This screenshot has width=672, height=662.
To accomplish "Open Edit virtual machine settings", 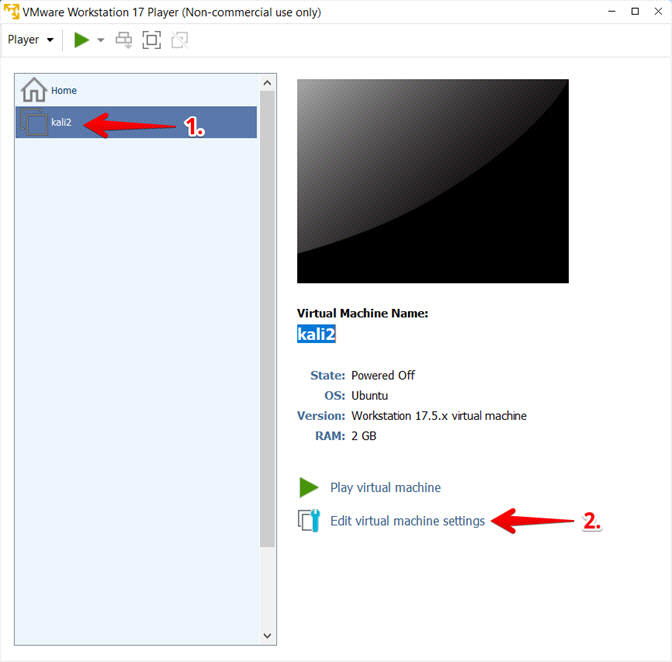I will (x=407, y=521).
